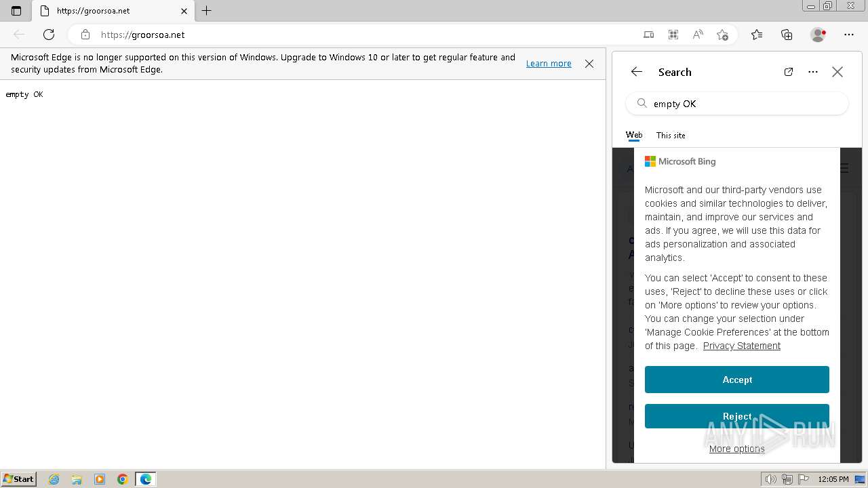This screenshot has width=868, height=488.
Task: Click the 'empty OK' page text
Action: (x=24, y=94)
